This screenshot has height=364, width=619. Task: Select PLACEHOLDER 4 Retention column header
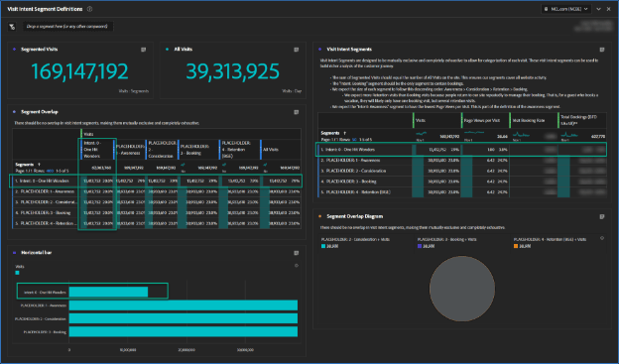[240, 149]
